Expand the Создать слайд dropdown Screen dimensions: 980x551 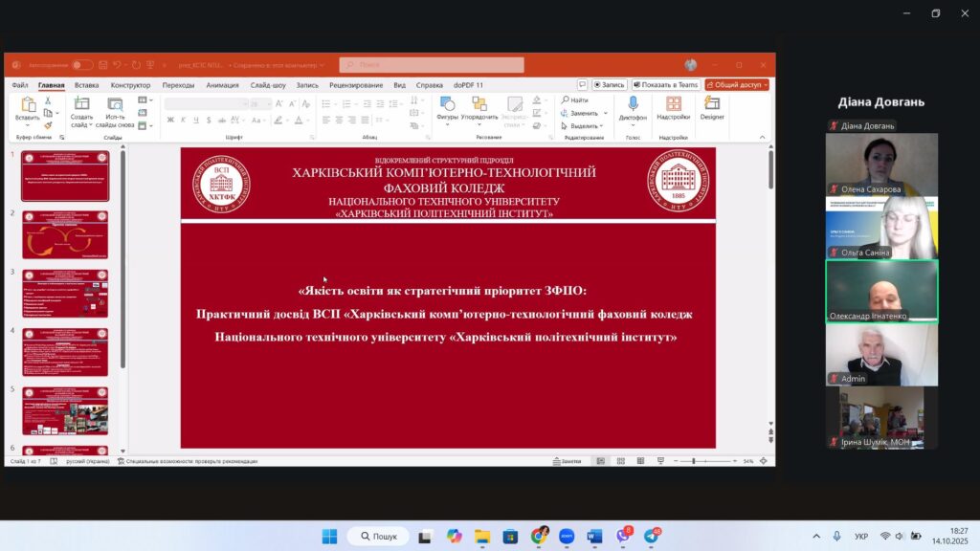coord(81,125)
